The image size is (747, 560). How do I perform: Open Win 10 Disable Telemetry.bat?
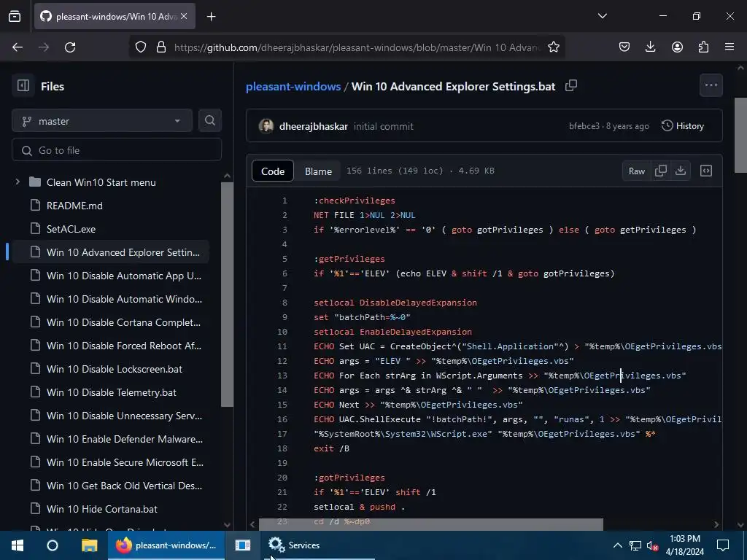111,392
